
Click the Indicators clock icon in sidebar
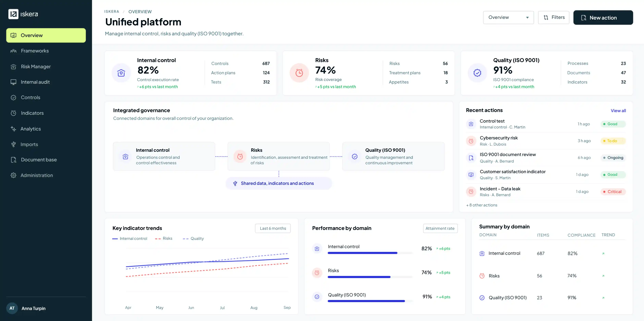coord(14,113)
